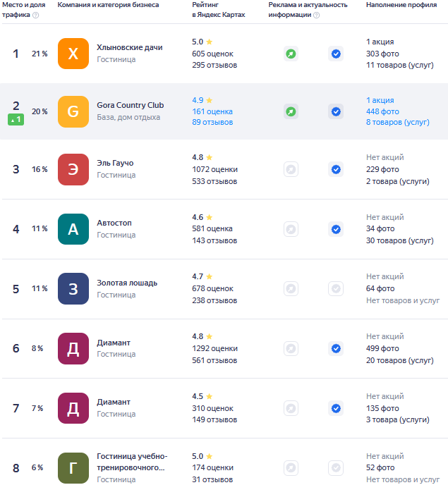This screenshot has height=497, width=448.
Task: Click the company name 'Автостоп'
Action: [x=114, y=223]
